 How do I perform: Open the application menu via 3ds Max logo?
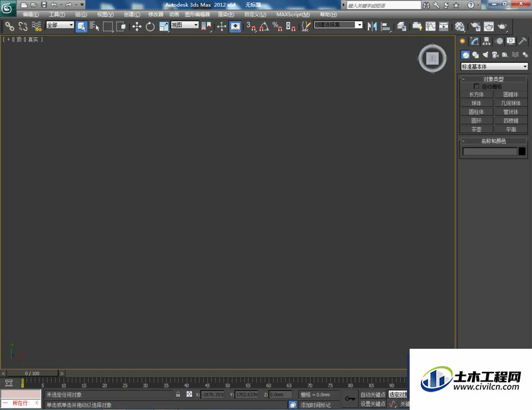(7, 8)
